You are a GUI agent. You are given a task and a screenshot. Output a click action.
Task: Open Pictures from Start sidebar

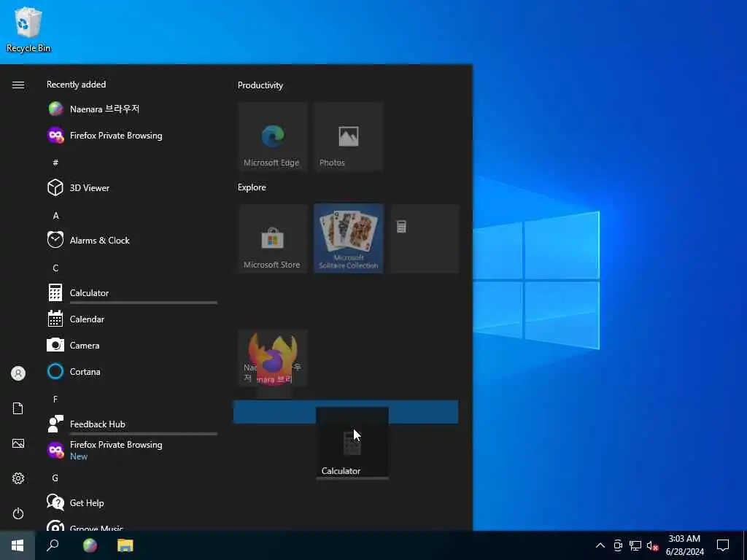(18, 443)
